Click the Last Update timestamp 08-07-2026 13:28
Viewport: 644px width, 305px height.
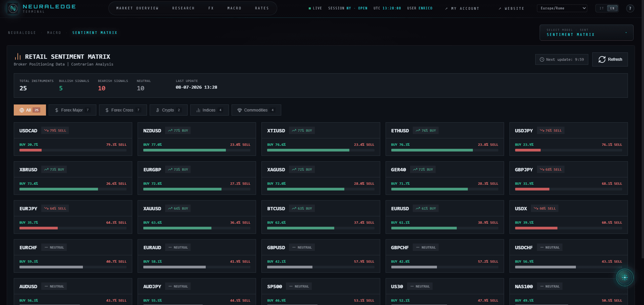point(196,87)
